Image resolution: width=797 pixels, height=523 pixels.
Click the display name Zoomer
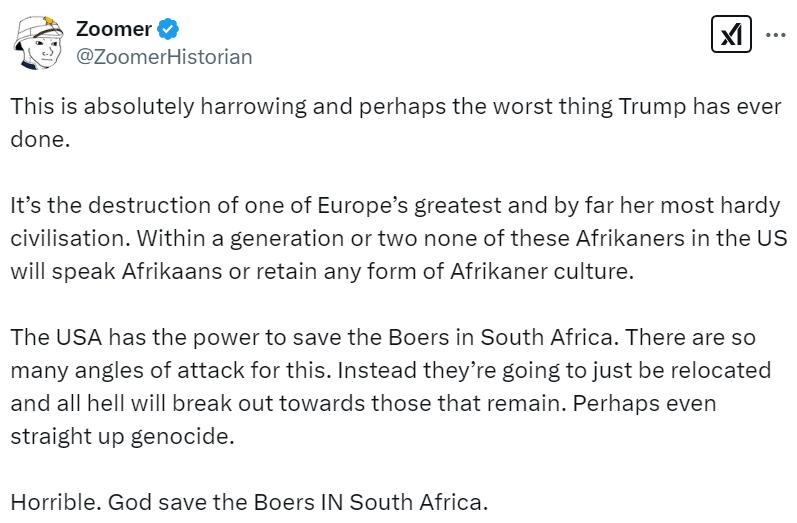coord(115,30)
